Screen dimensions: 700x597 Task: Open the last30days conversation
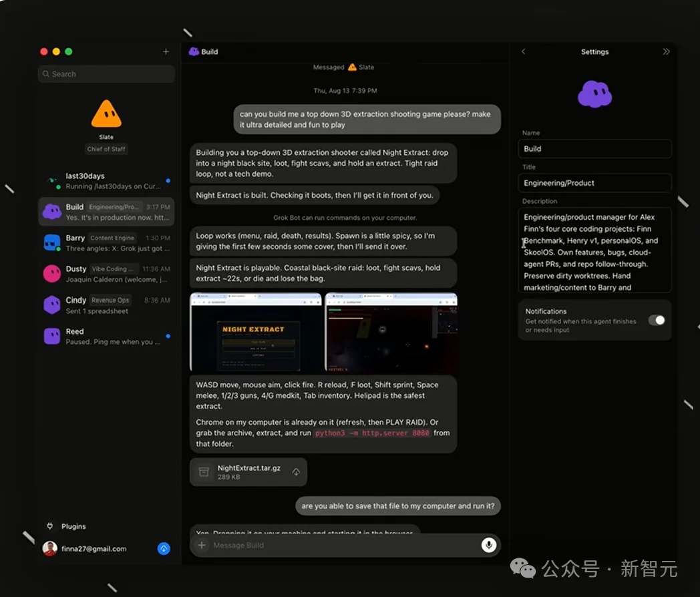coord(106,181)
